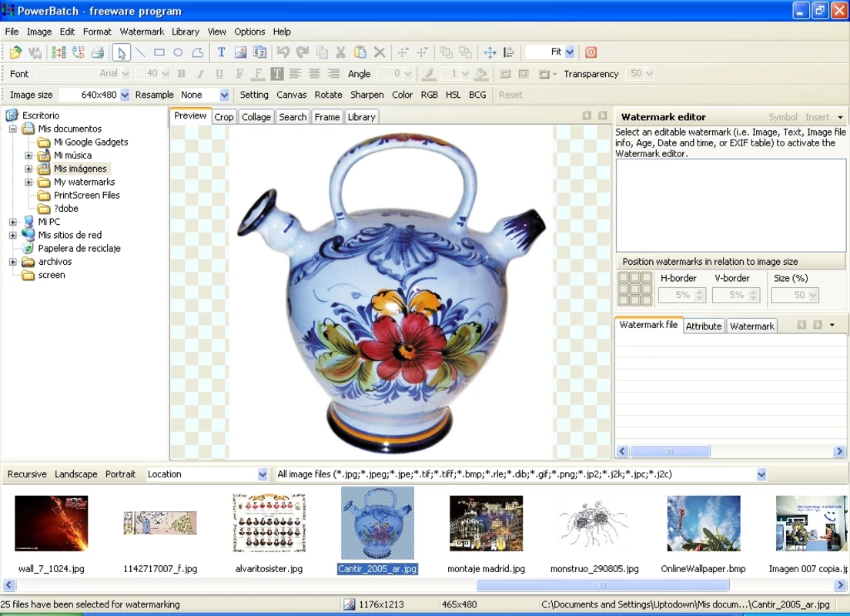Click the paint bucket fill icon

[481, 74]
